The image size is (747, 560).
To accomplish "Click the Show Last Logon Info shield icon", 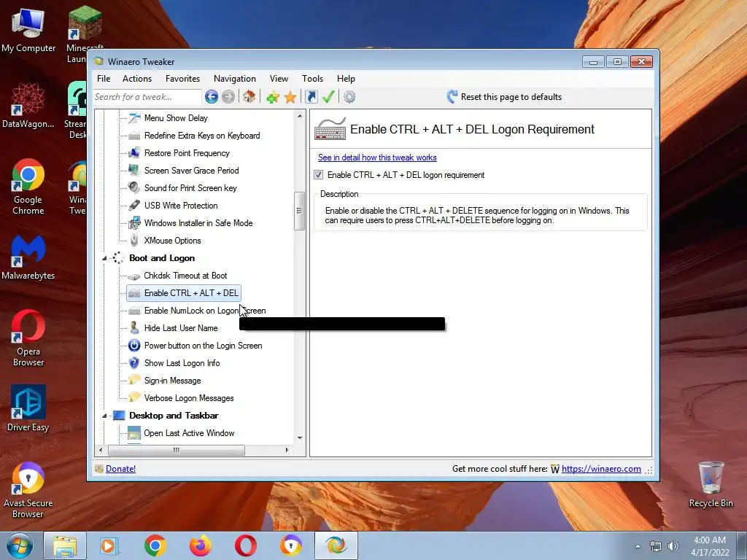I will point(134,363).
